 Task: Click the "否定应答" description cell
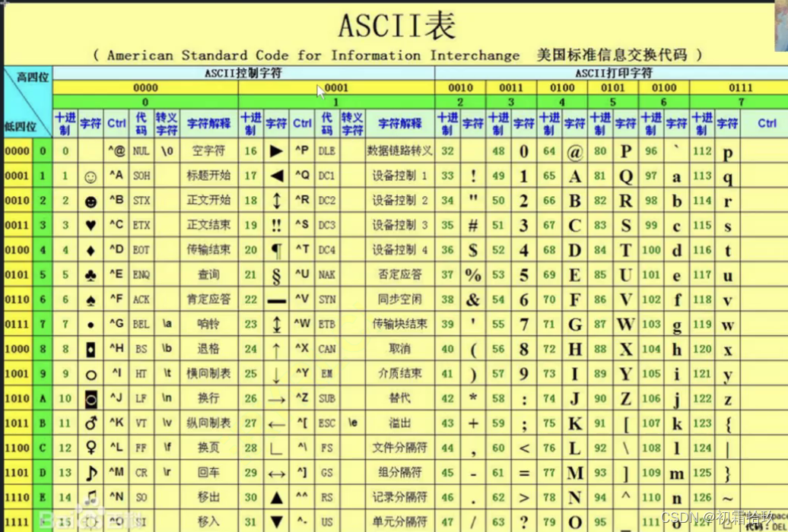tap(399, 274)
